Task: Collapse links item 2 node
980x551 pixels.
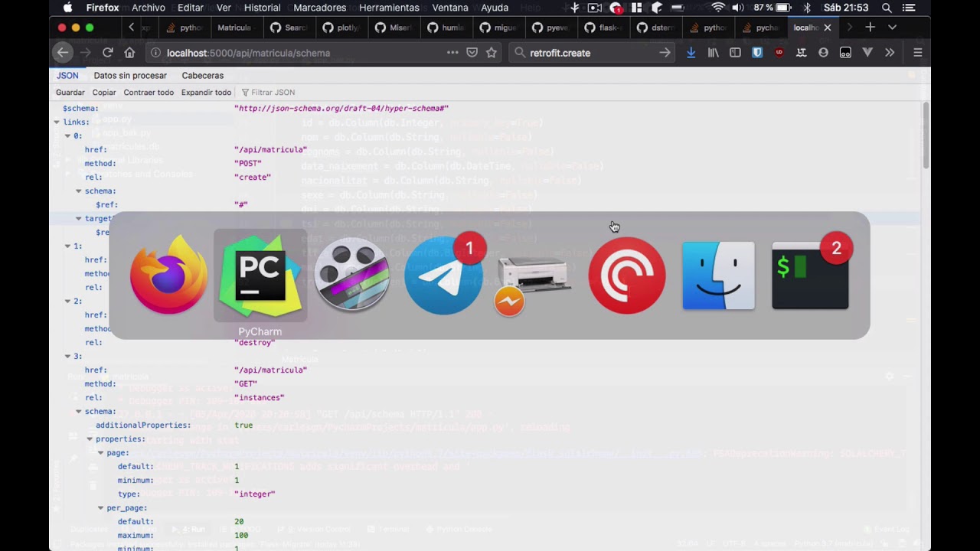Action: (67, 302)
